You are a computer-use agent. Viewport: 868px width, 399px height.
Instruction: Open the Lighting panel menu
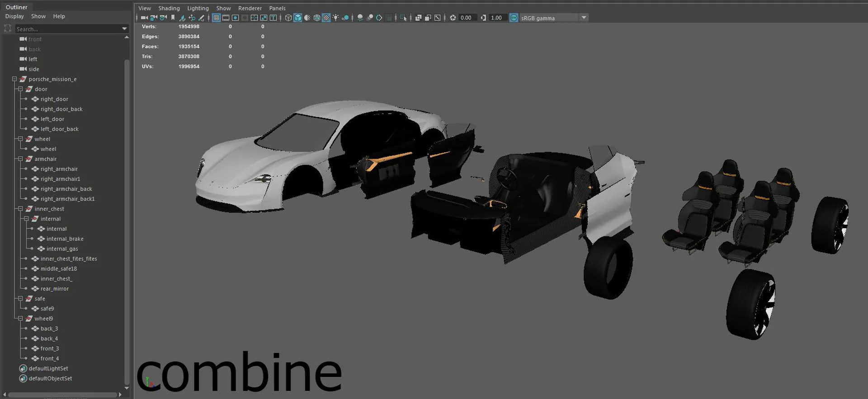pos(198,8)
